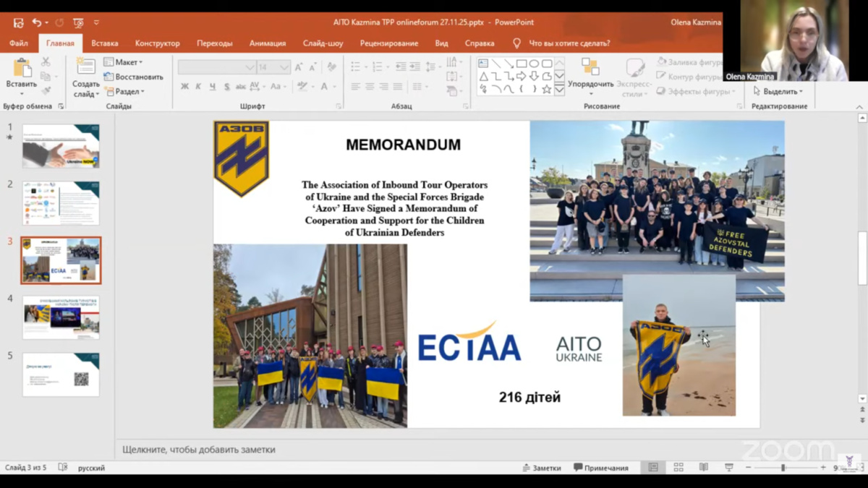Toggle bold (Ж) formatting
This screenshot has height=488, width=868.
(184, 87)
